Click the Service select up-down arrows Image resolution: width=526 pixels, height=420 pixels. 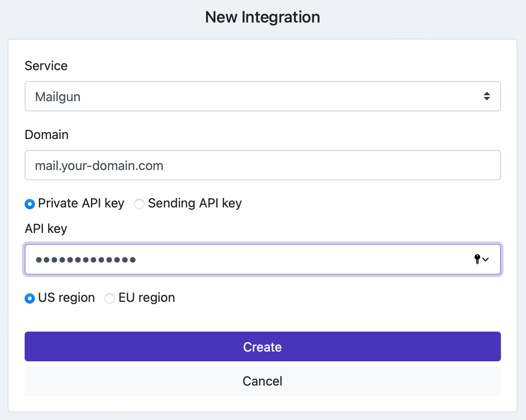click(x=487, y=96)
